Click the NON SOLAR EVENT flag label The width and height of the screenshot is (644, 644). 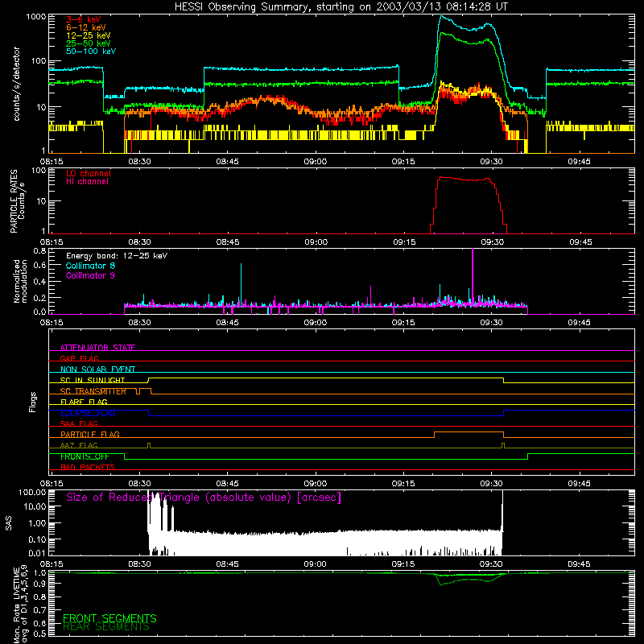[x=97, y=369]
